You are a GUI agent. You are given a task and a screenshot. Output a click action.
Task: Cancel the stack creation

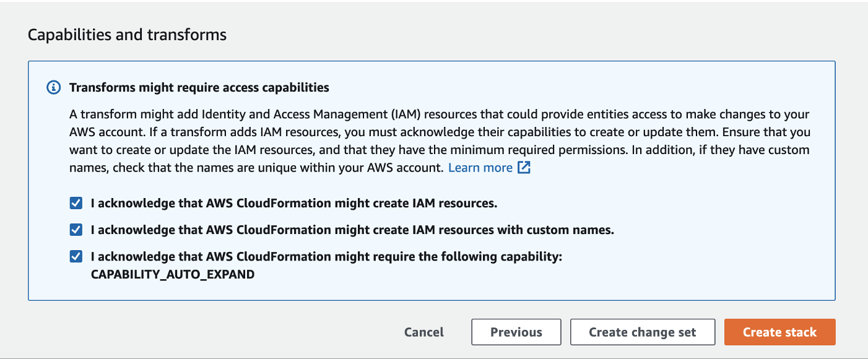(423, 332)
